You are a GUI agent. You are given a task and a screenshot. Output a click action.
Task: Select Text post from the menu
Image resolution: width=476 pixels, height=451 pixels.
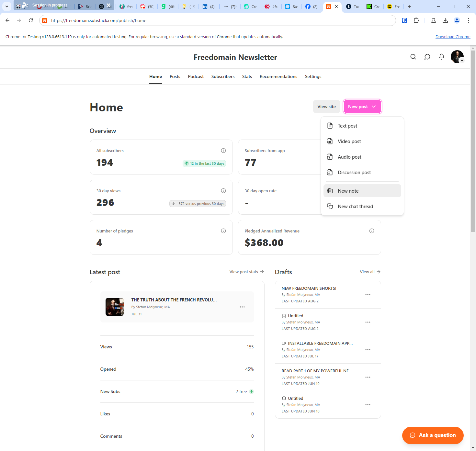362,126
